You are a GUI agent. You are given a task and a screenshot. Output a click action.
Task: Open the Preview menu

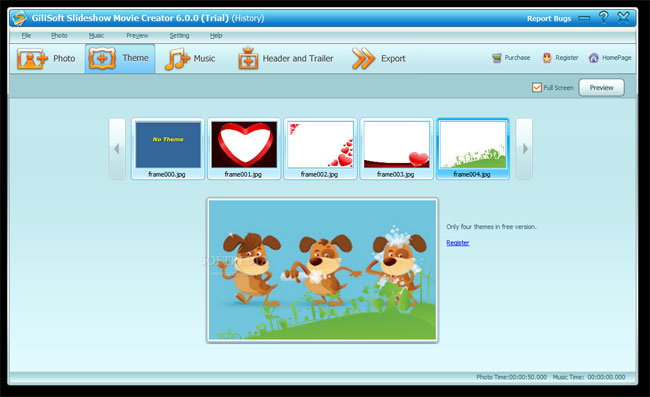click(137, 36)
